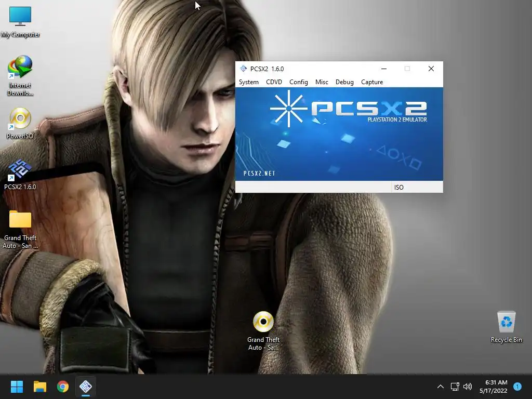Open the volume tray icon
This screenshot has width=532, height=399.
point(468,387)
